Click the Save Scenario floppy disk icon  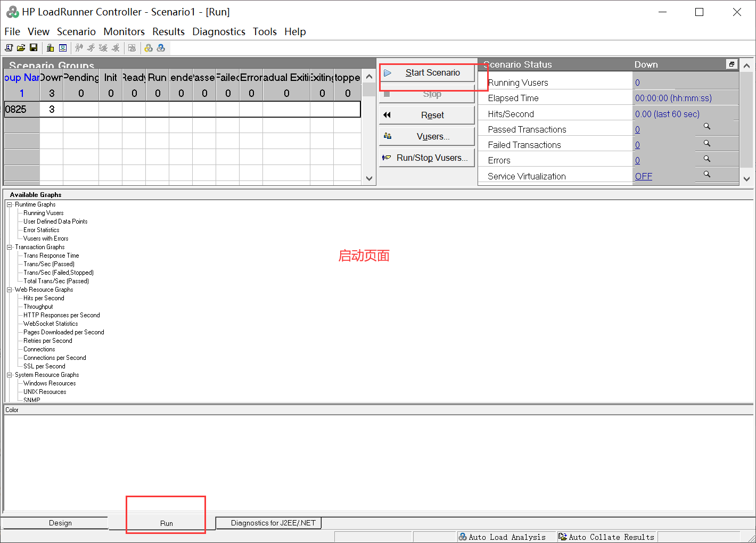(x=34, y=48)
